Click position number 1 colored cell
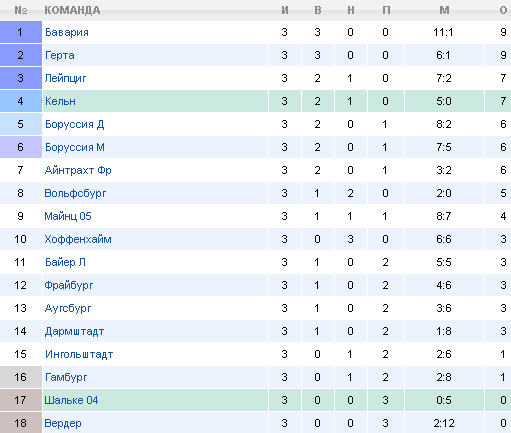 pos(21,32)
